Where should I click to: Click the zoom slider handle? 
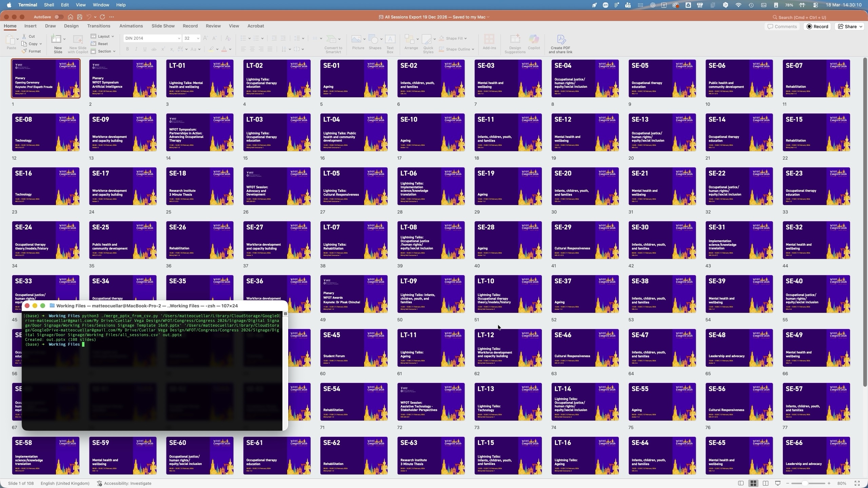point(805,483)
